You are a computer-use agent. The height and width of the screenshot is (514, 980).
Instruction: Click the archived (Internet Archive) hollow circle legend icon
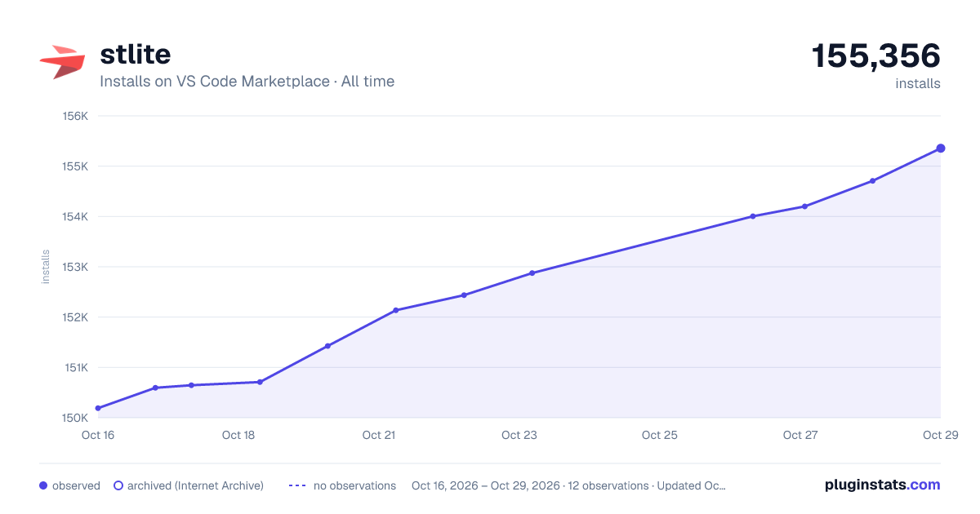coord(118,485)
